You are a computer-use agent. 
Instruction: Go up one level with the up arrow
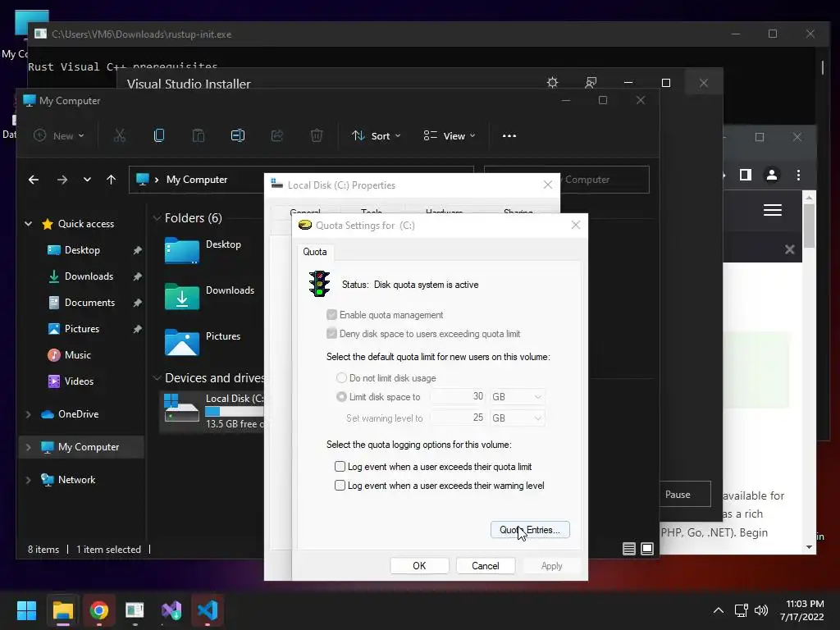111,180
